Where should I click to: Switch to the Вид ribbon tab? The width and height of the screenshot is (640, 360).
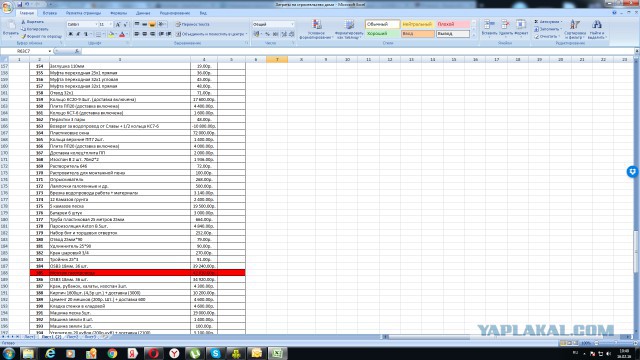[203, 13]
